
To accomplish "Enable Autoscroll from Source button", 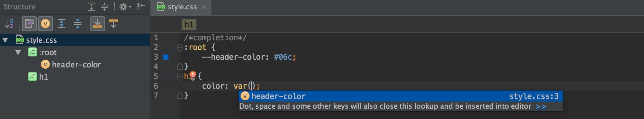I will click(x=114, y=24).
